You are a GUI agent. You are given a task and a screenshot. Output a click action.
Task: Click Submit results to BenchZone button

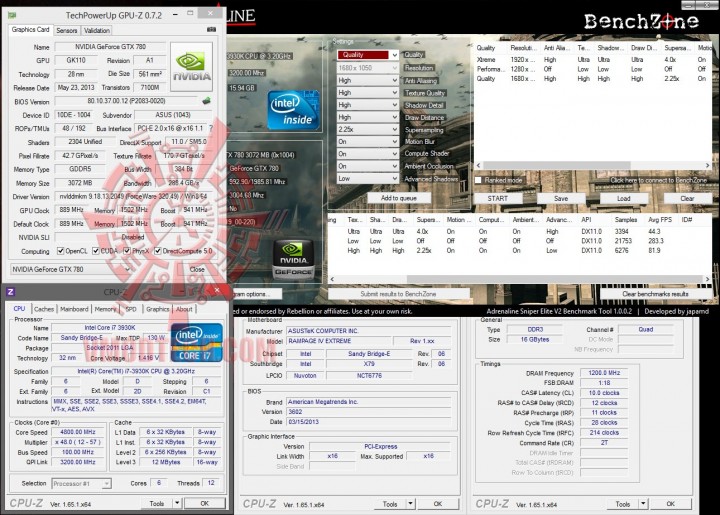coord(398,294)
